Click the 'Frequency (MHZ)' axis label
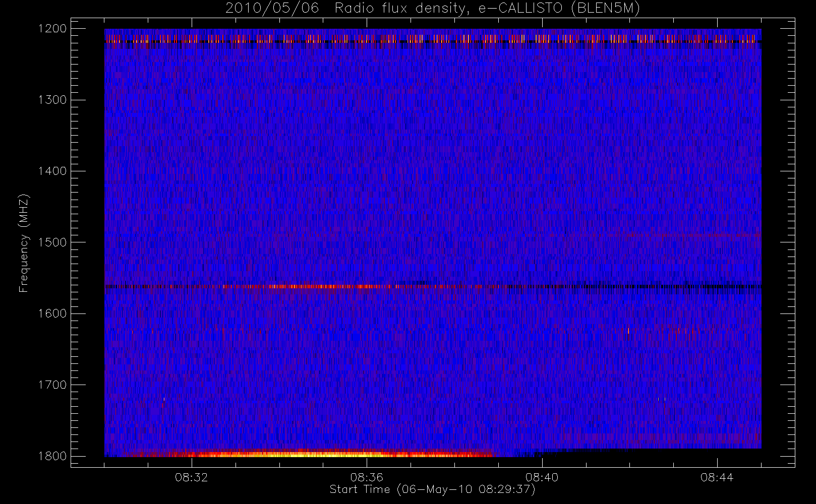Screen dimensions: 816x504 [x=23, y=243]
